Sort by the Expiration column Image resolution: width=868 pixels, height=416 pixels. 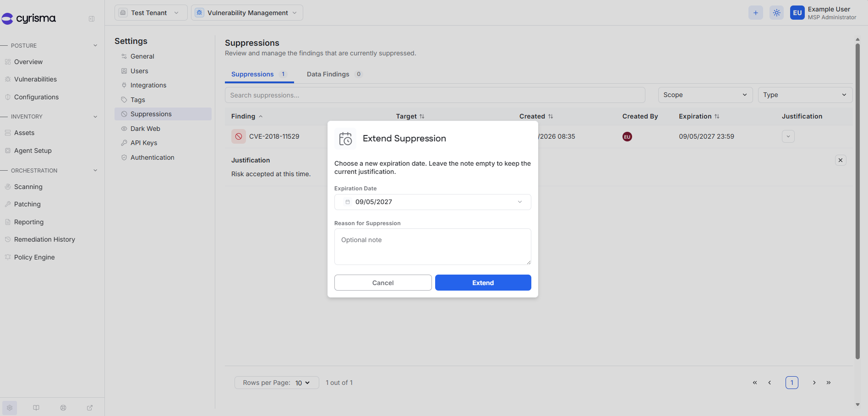coord(699,116)
